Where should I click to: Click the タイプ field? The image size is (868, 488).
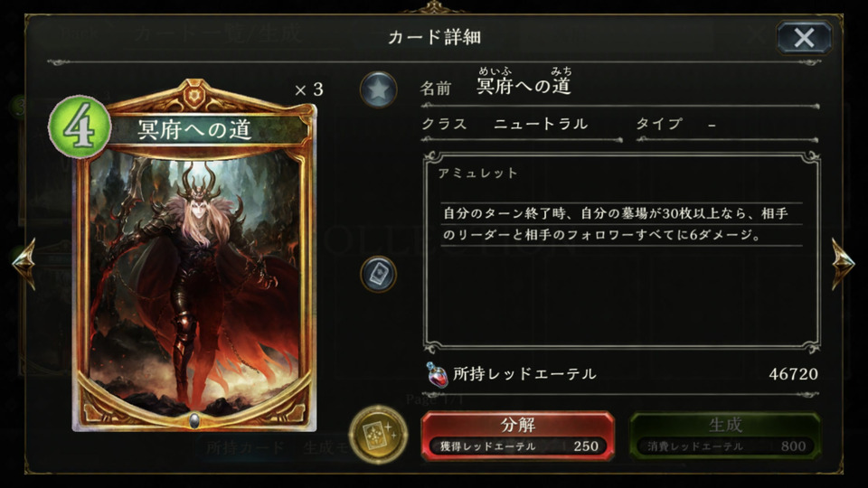(727, 124)
